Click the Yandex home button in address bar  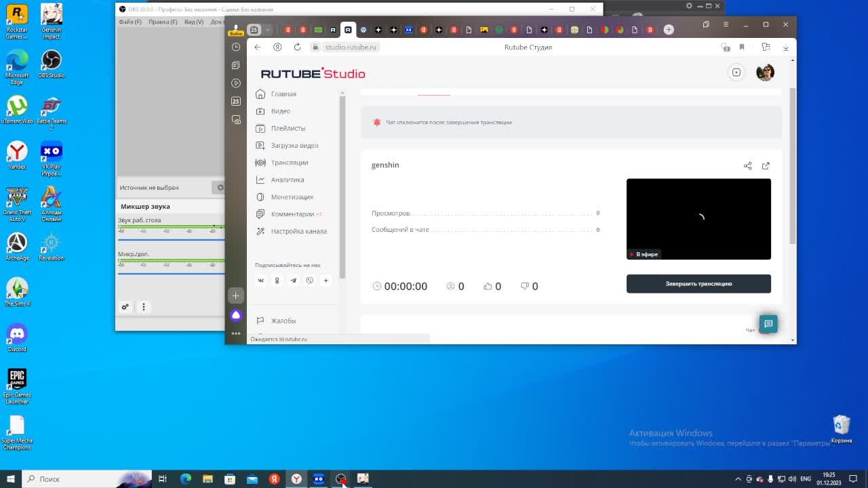tap(277, 47)
